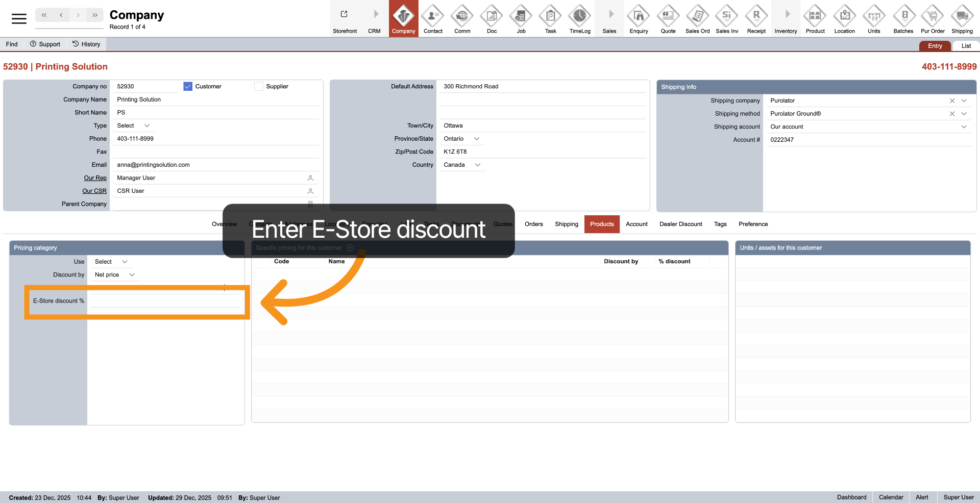Click the History button
Viewport: 980px width, 503px height.
coord(86,44)
